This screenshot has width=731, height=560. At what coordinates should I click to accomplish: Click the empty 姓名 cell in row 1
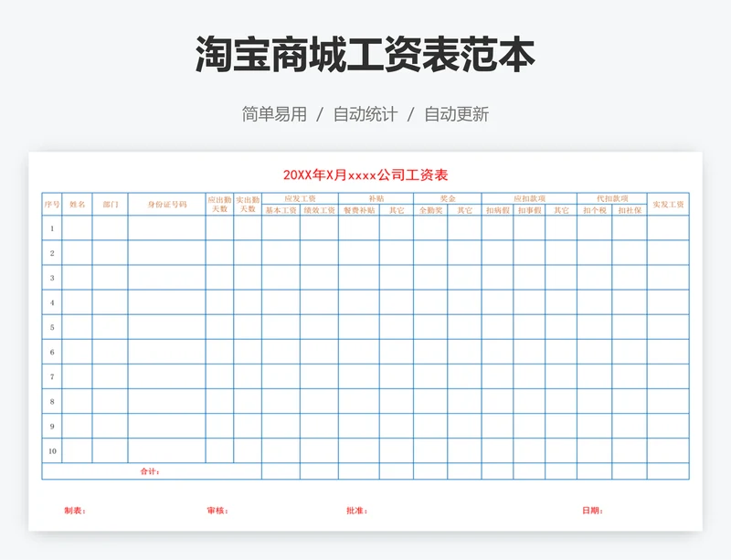coord(77,228)
